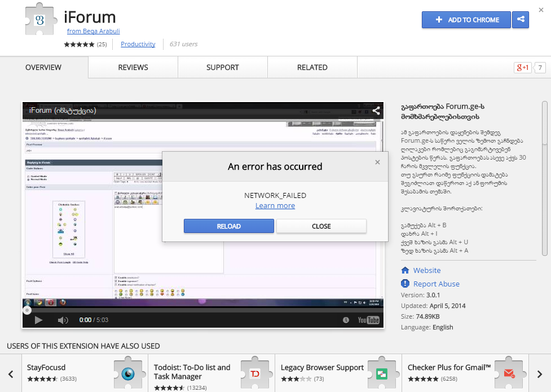
Task: Open the from Beqa Arabuli link
Action: coord(94,31)
